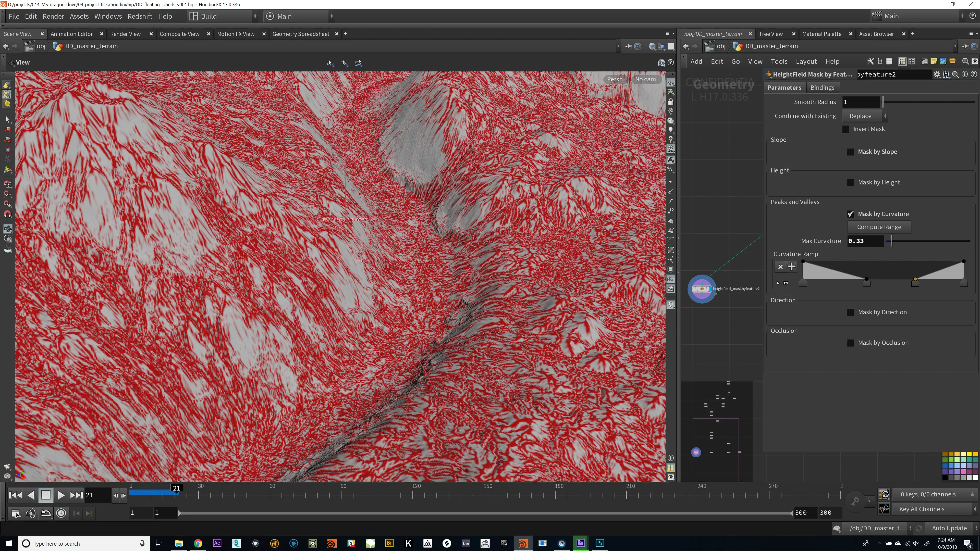Enable Mask by Height checkbox

click(851, 183)
